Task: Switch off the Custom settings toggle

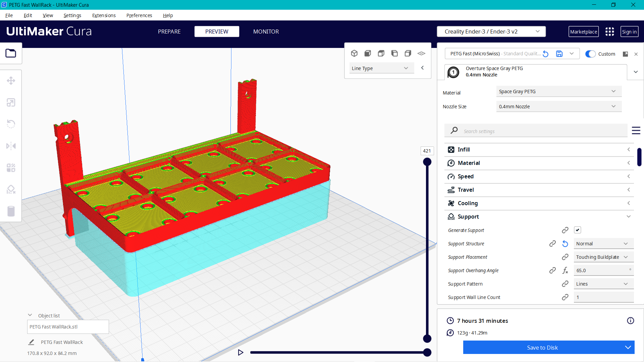Action: [x=590, y=54]
